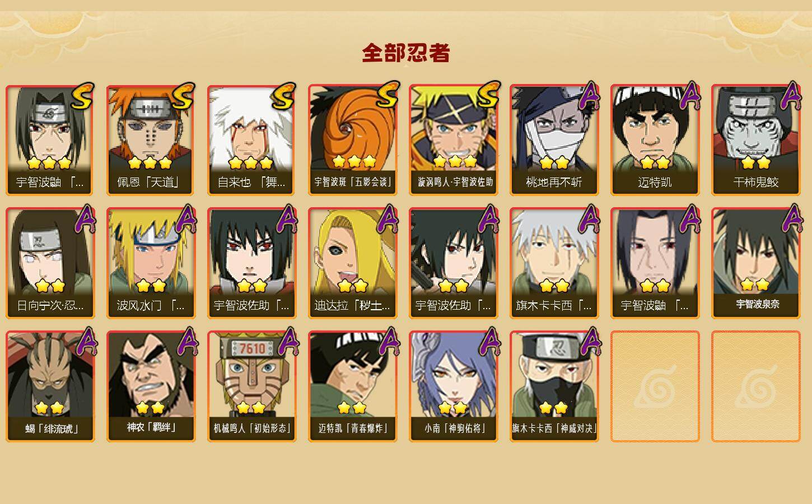Select the 漩涡鸣人·宇智波佐助 S-rank card
Viewport: 812px width, 504px height.
coord(453,140)
